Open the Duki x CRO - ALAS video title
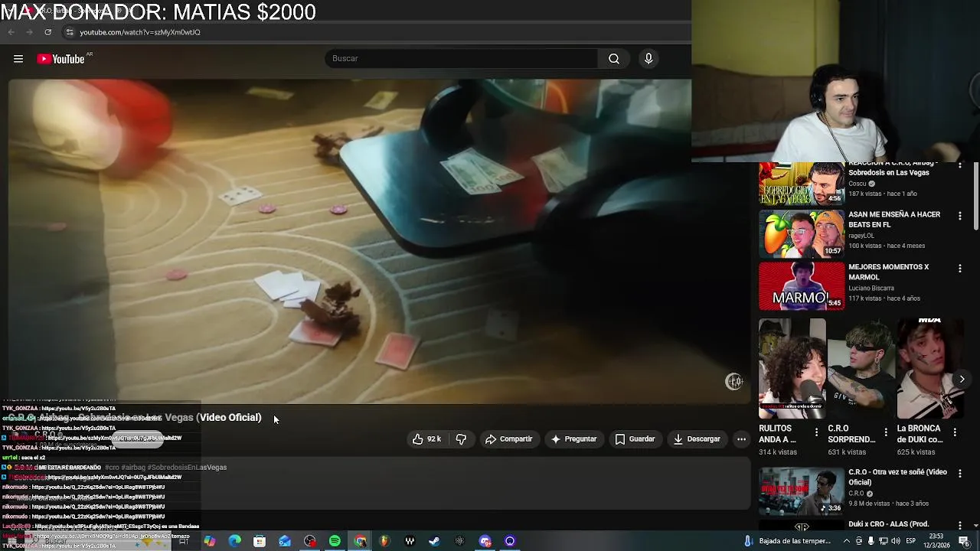The width and height of the screenshot is (980, 551). point(888,524)
